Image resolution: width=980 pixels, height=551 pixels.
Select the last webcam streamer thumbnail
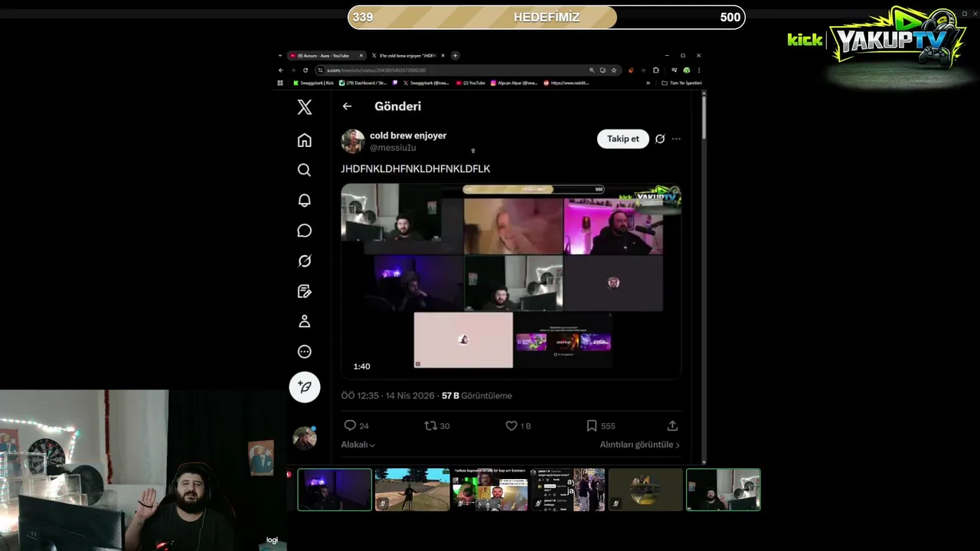(724, 490)
